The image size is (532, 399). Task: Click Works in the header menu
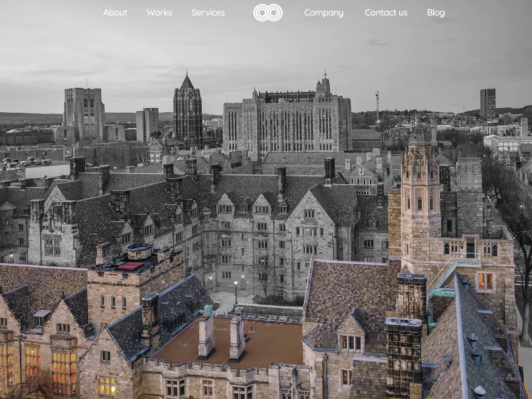pos(159,13)
